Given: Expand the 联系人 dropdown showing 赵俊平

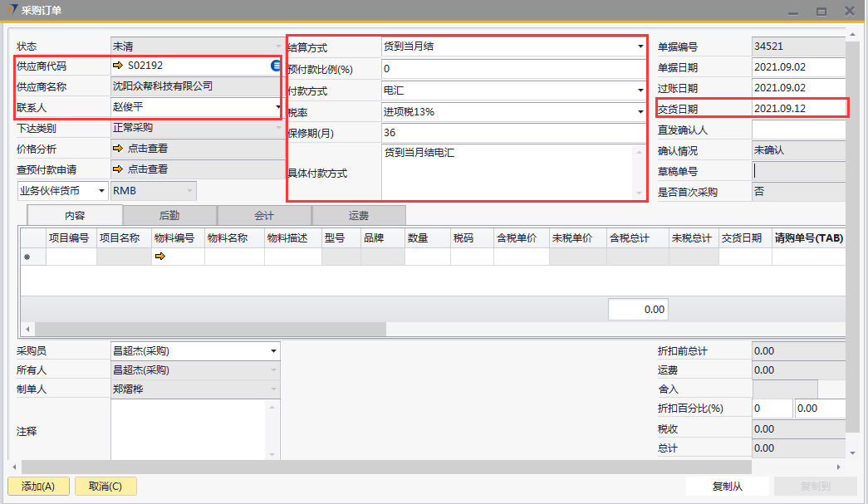Looking at the screenshot, I should (x=277, y=107).
